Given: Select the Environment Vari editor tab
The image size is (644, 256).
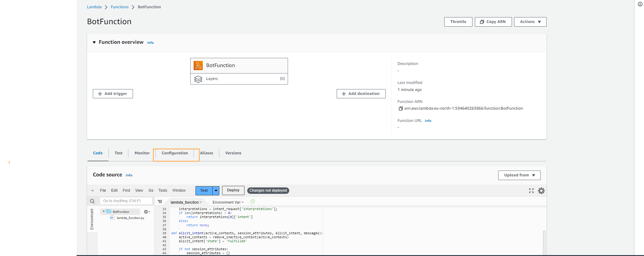Looking at the screenshot, I should pos(226,202).
